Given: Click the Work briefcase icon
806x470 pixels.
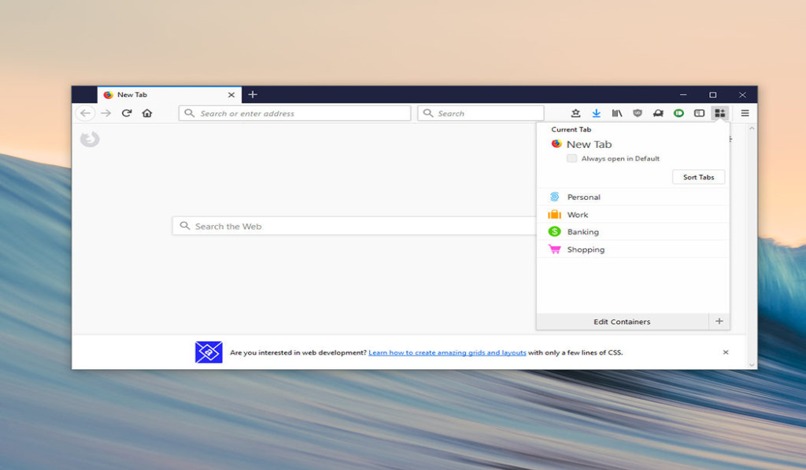Looking at the screenshot, I should 554,214.
